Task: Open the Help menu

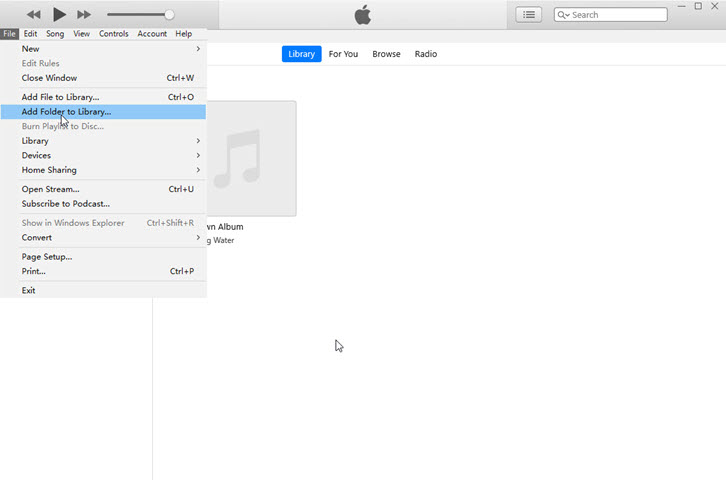Action: click(x=183, y=34)
